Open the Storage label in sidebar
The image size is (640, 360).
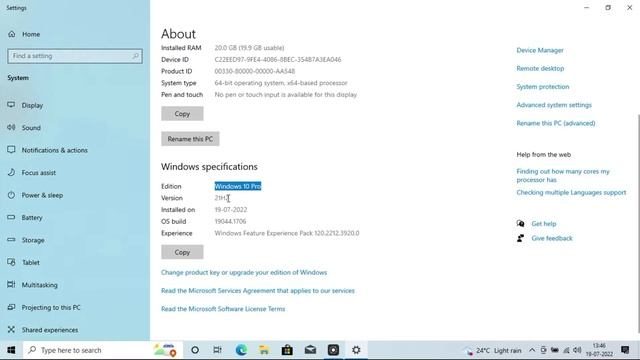pos(33,240)
